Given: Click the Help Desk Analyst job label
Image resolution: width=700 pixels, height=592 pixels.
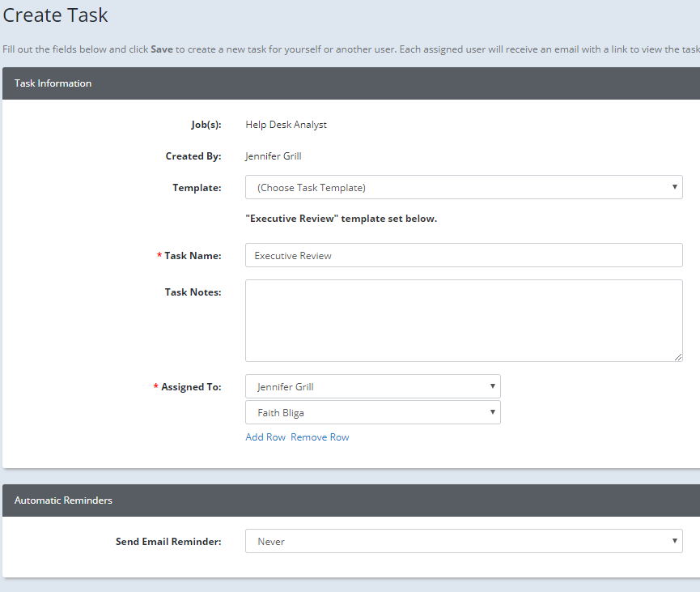Looking at the screenshot, I should (286, 124).
